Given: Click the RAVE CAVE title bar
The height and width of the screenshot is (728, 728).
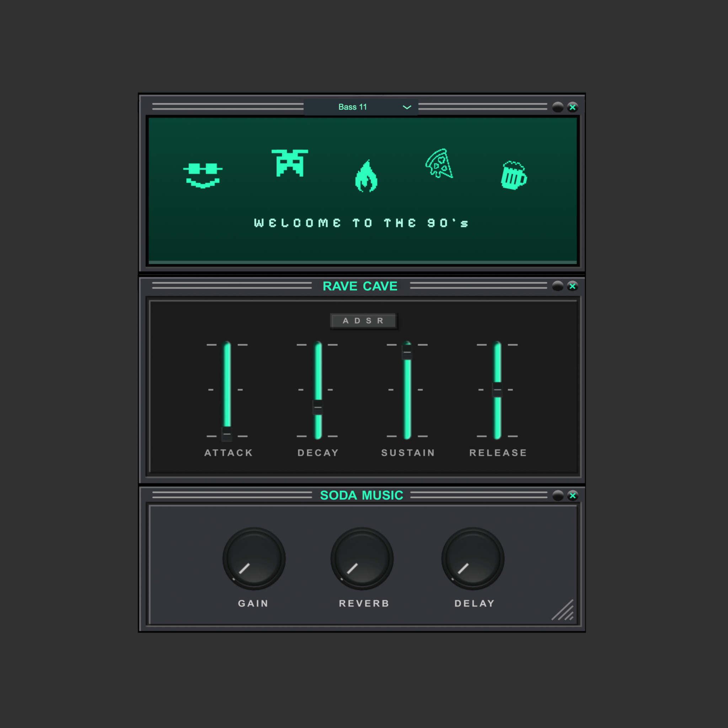Looking at the screenshot, I should click(x=360, y=286).
